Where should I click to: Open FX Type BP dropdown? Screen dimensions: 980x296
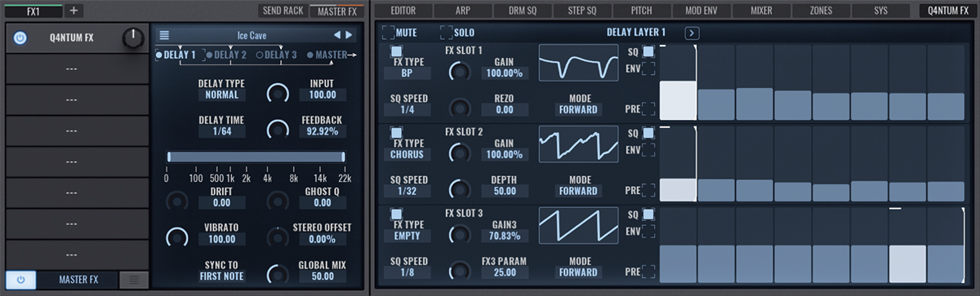(407, 73)
